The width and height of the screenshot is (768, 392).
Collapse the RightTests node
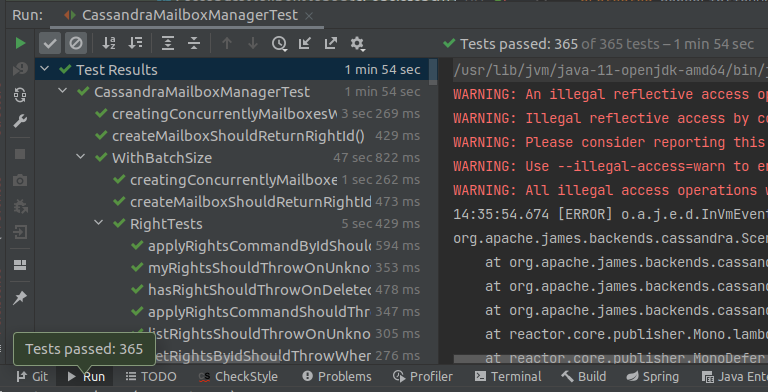(99, 223)
